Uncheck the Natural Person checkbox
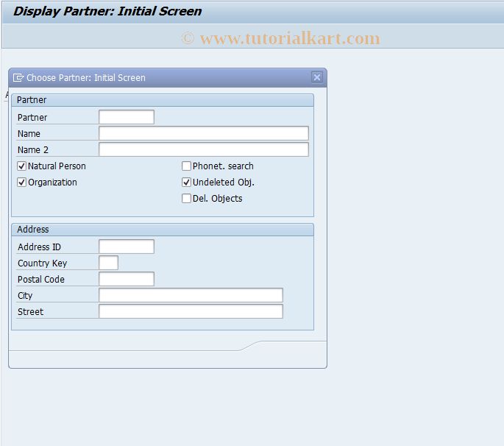The height and width of the screenshot is (446, 504). [x=21, y=166]
